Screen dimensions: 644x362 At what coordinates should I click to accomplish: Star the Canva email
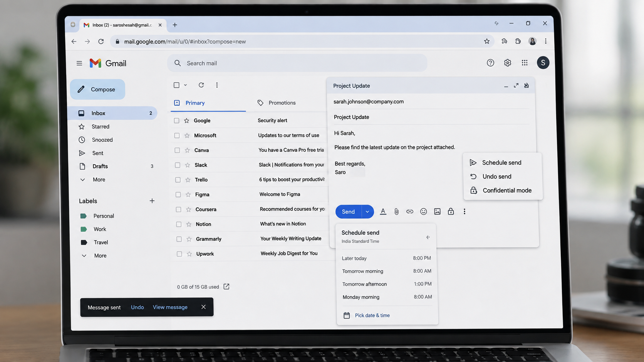tap(187, 150)
